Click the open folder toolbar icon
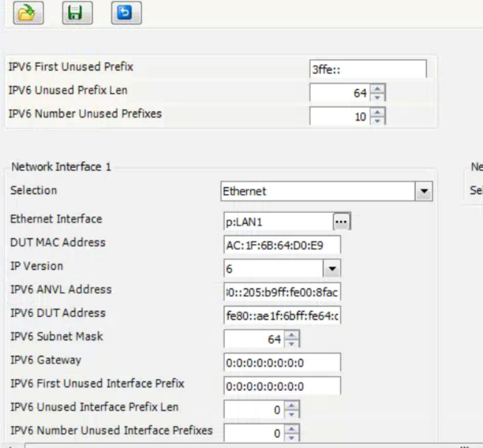The height and width of the screenshot is (448, 483). click(27, 13)
